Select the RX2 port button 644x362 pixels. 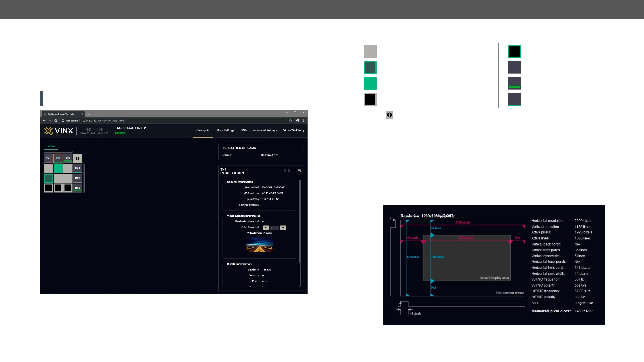(78, 178)
